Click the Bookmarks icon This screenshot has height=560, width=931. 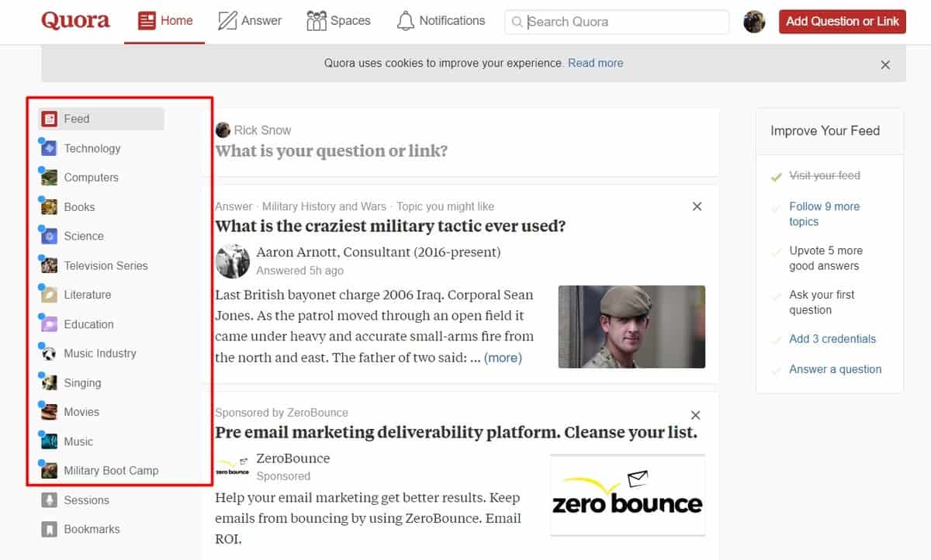pyautogui.click(x=50, y=529)
